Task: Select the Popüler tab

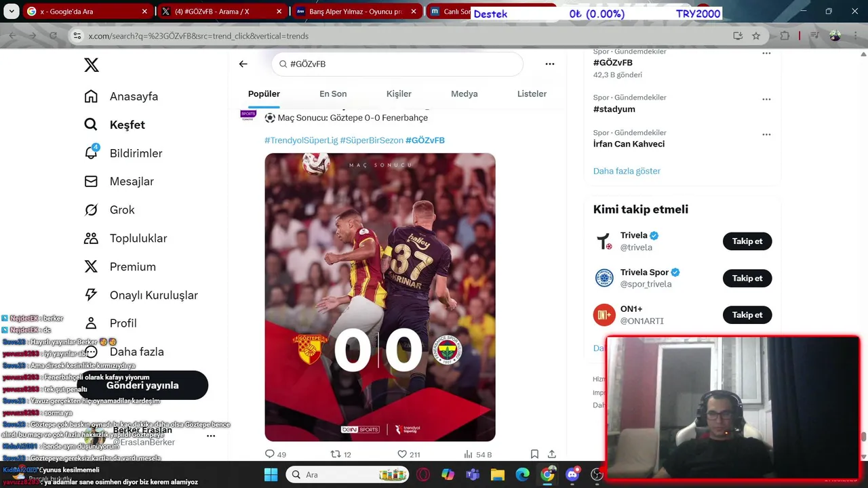Action: [264, 94]
